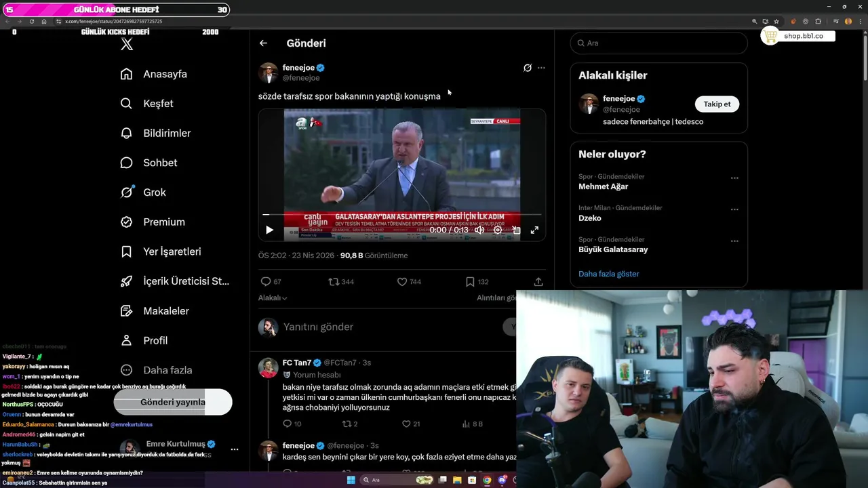Screen dimensions: 868x488
Task: Open browser extensions puzzle icon
Action: coord(818,21)
